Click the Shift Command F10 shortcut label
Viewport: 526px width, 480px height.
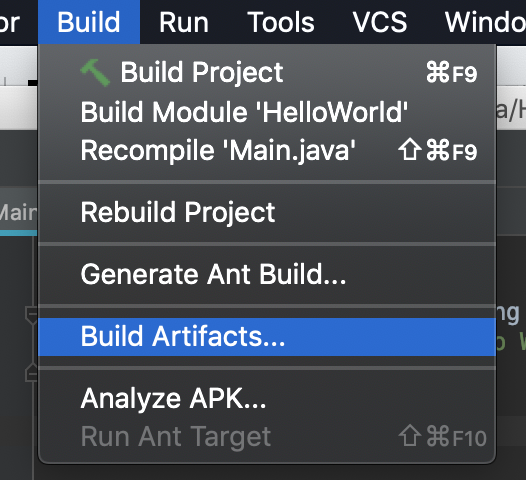(x=442, y=437)
